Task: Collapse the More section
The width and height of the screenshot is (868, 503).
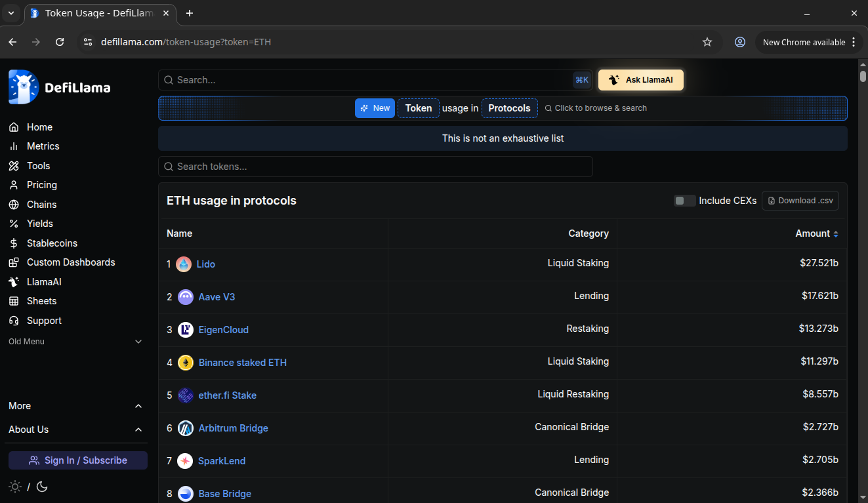Action: pyautogui.click(x=75, y=406)
